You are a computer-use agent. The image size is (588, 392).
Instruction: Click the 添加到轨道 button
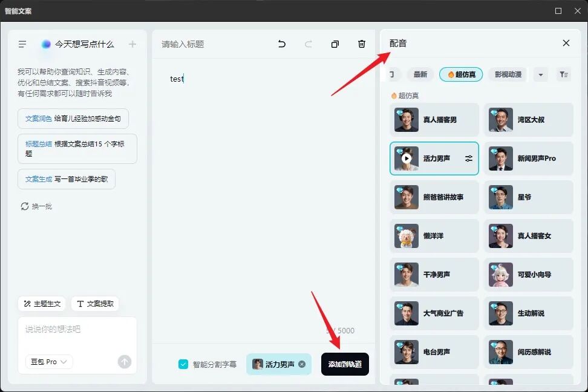[x=344, y=364]
